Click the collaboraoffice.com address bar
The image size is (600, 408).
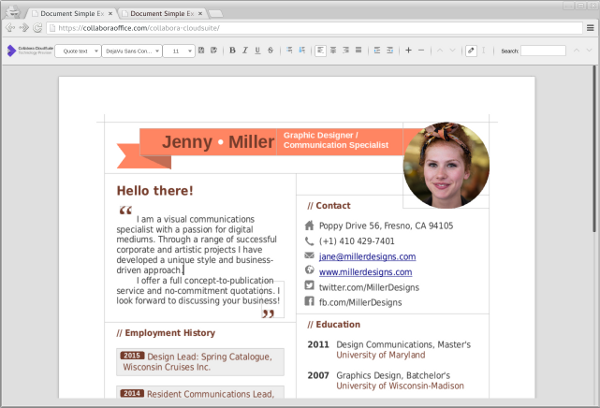point(314,28)
